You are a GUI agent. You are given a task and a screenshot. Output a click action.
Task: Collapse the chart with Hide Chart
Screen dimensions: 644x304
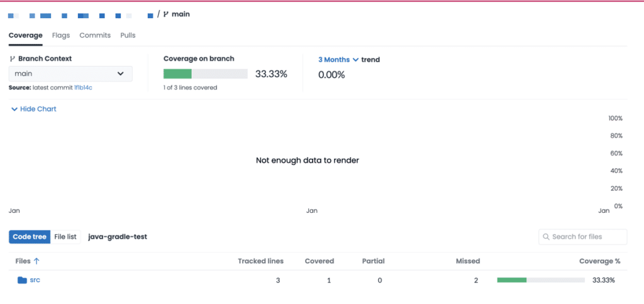[33, 109]
